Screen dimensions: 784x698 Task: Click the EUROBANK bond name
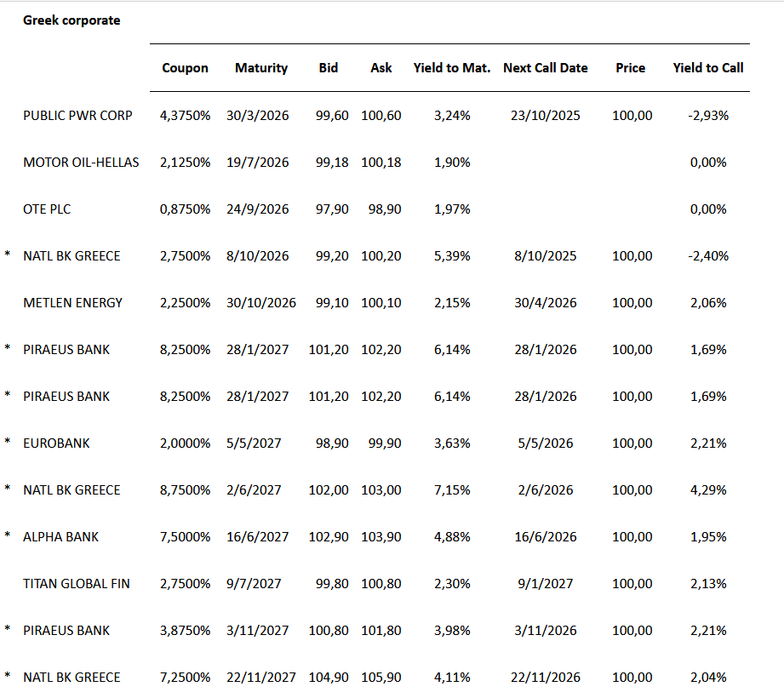pos(56,443)
